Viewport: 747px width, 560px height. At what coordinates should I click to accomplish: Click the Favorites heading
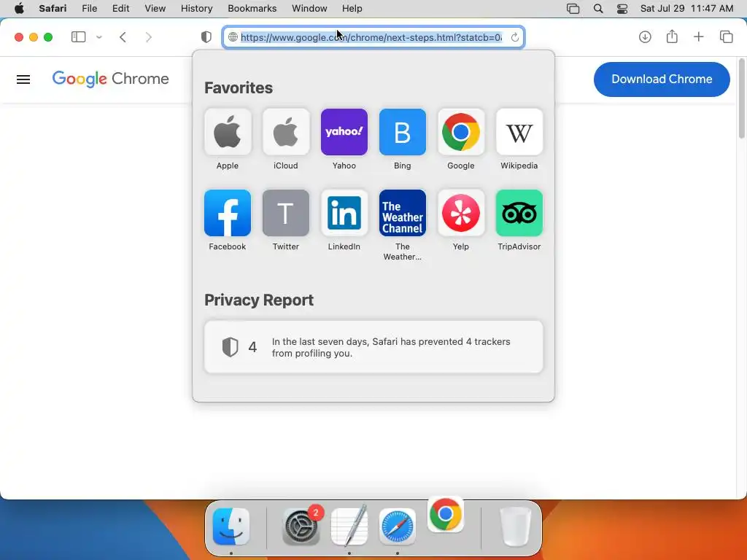[239, 88]
